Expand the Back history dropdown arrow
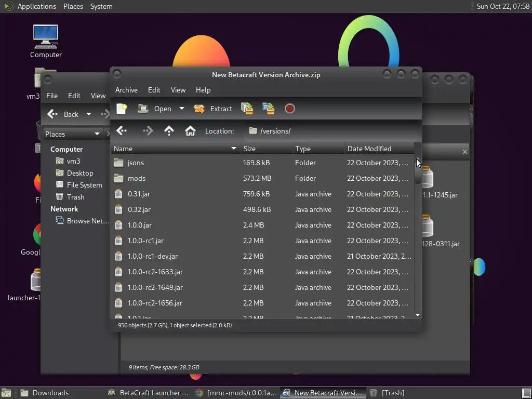Viewport: 532px width, 399px height. tap(88, 114)
